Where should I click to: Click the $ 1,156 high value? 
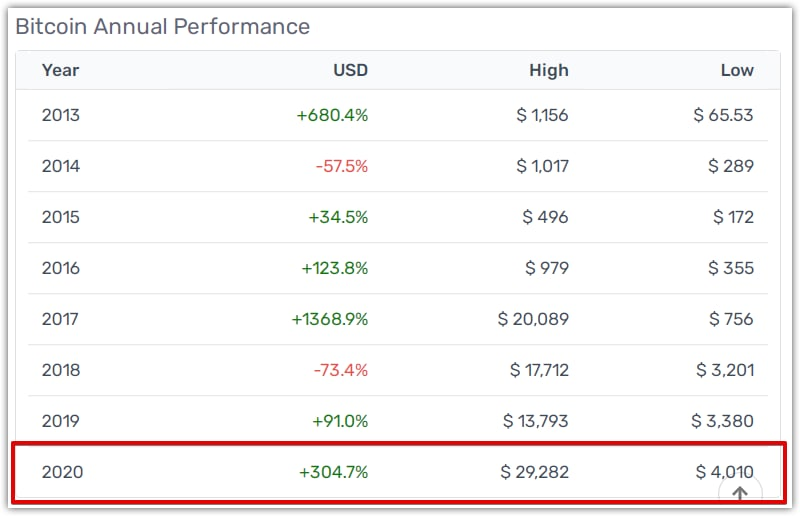(542, 115)
